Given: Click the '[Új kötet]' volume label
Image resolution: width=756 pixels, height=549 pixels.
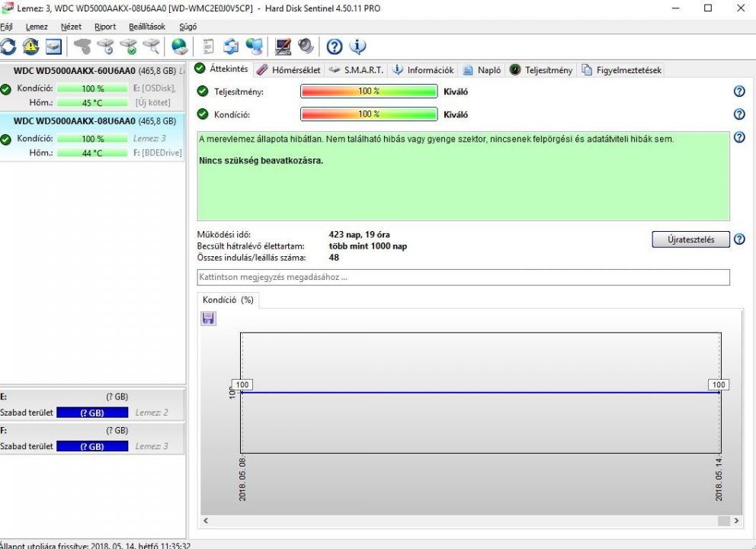Looking at the screenshot, I should [153, 103].
